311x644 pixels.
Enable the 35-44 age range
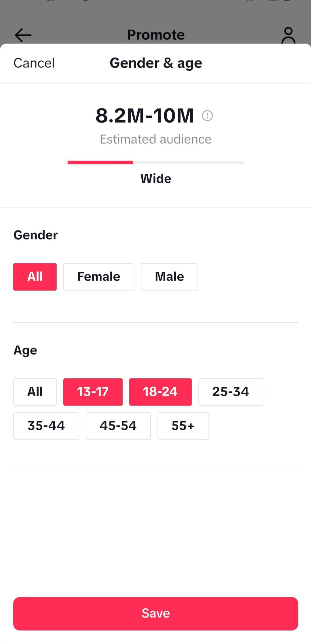(46, 426)
